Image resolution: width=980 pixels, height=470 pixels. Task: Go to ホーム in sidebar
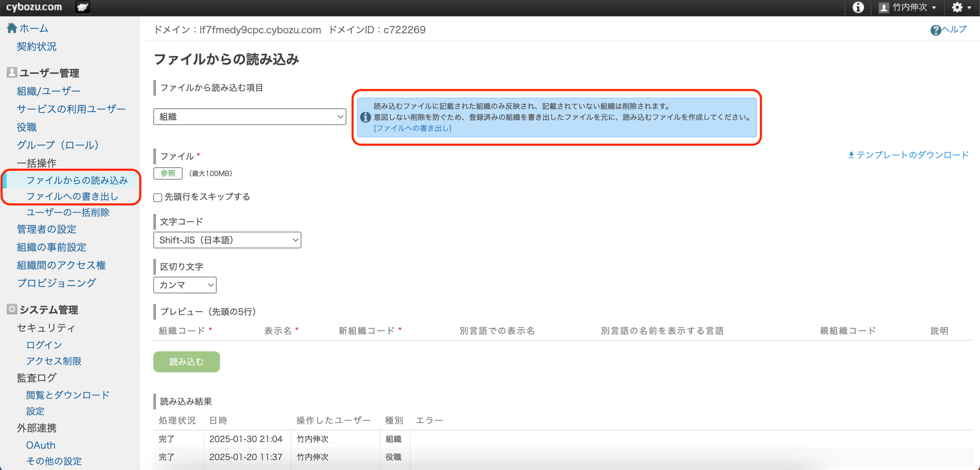[33, 28]
